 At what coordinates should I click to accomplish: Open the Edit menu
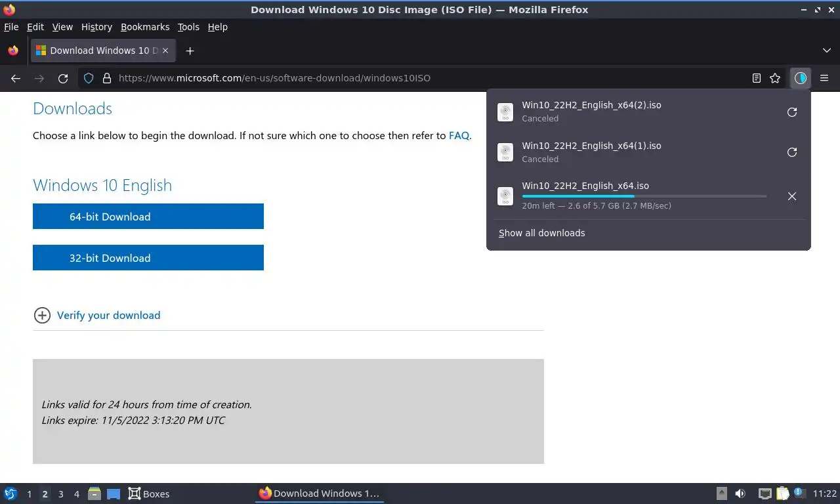point(35,27)
